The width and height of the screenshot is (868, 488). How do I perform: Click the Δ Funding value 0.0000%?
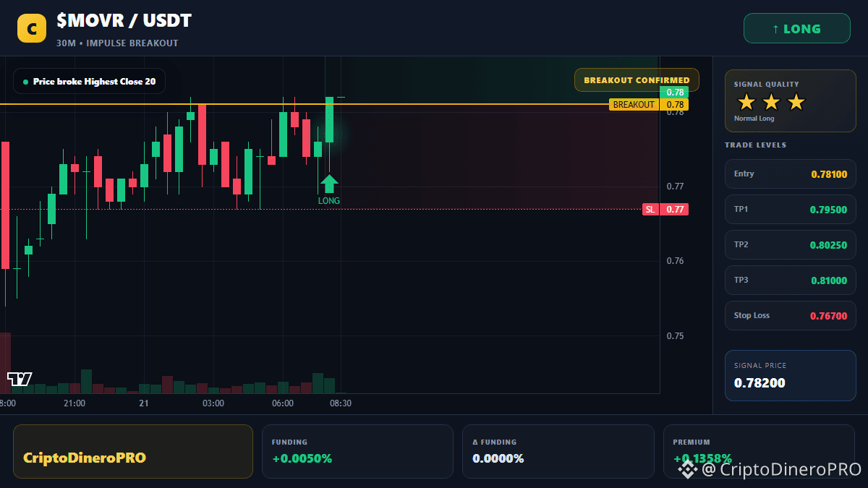coord(498,458)
